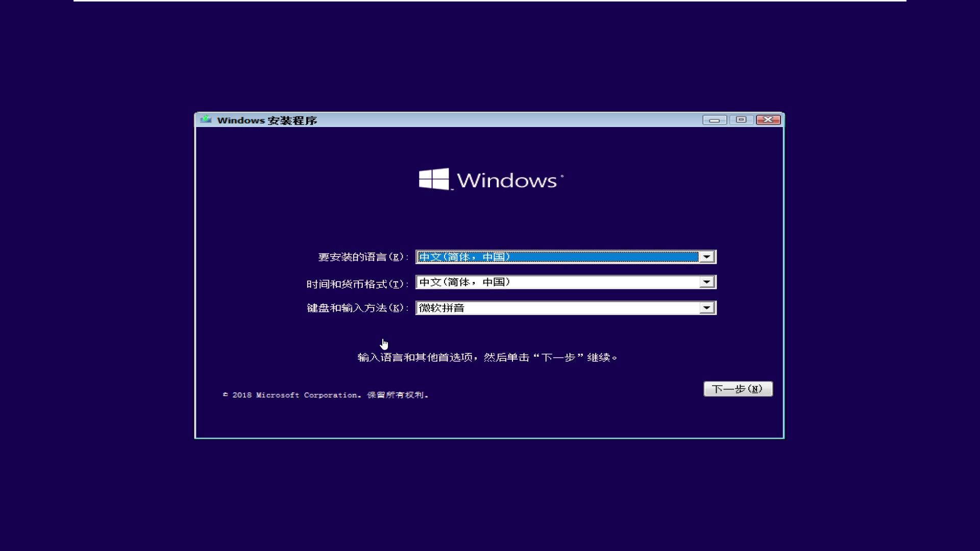Viewport: 980px width, 551px height.
Task: Click the Windows logo in the dialog
Action: [491, 180]
